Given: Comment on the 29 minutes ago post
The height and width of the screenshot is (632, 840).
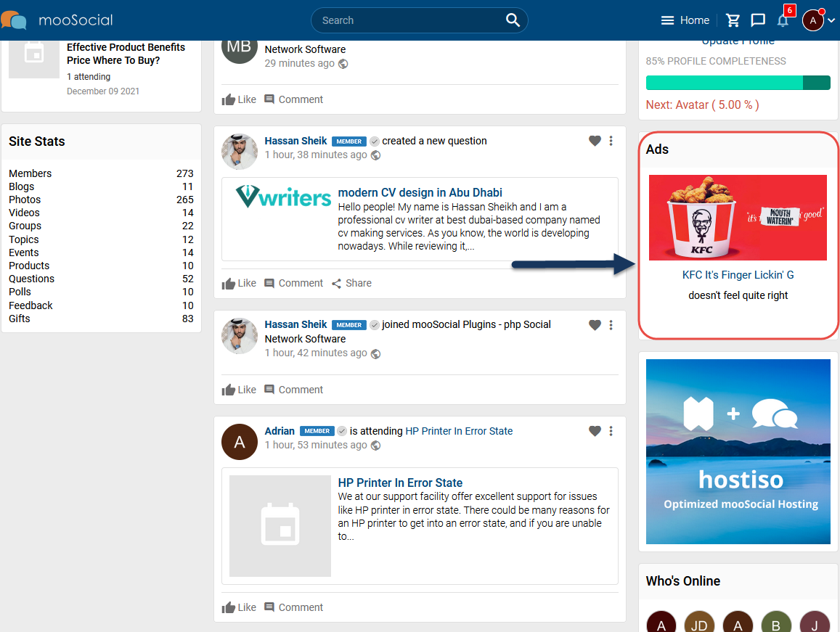Looking at the screenshot, I should pos(293,99).
